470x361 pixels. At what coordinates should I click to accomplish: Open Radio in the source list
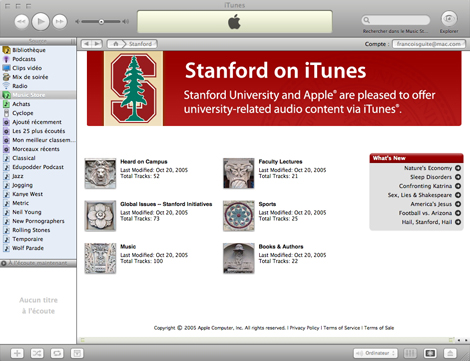(38, 86)
